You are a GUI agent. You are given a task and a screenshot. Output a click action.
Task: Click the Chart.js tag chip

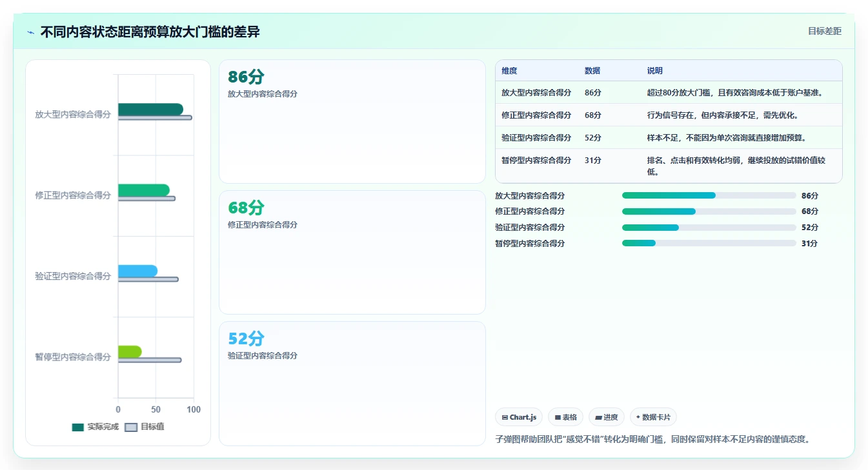pyautogui.click(x=519, y=417)
